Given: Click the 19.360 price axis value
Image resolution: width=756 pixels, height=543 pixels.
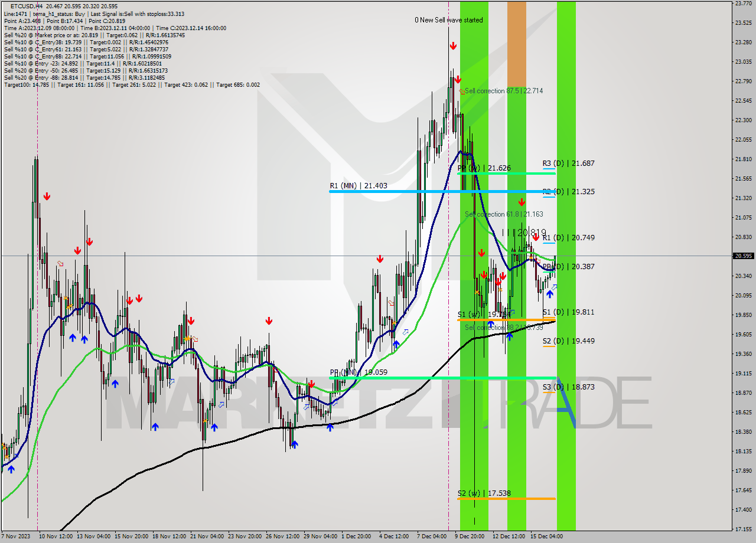Looking at the screenshot, I should pyautogui.click(x=743, y=354).
